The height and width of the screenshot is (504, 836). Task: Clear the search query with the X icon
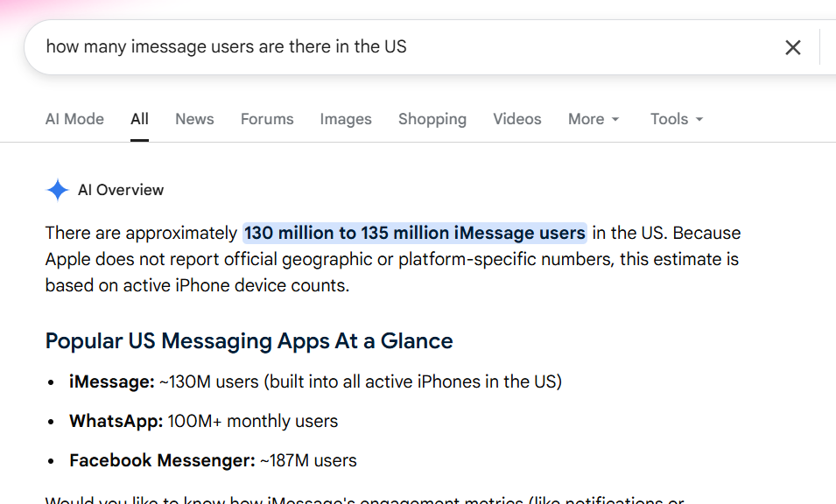tap(793, 47)
